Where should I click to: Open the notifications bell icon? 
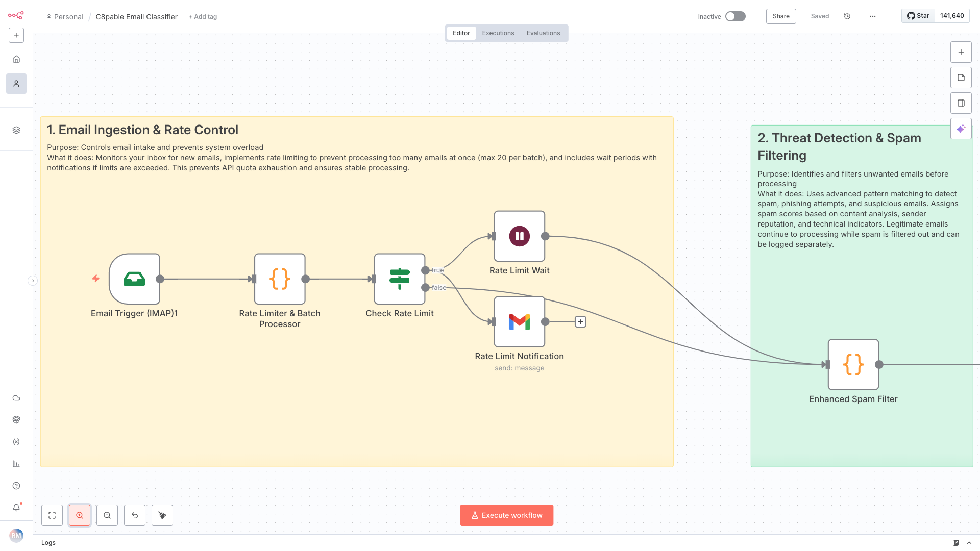click(16, 508)
